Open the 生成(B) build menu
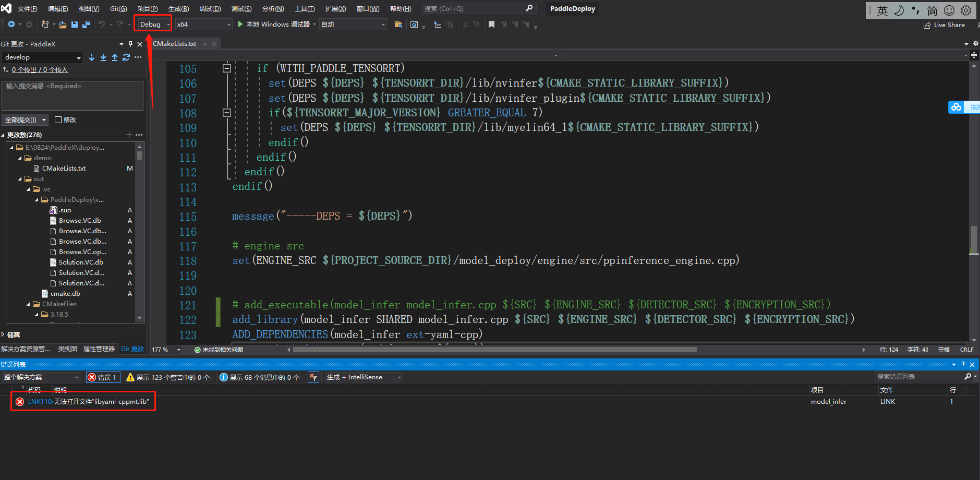Viewport: 980px width, 480px height. coord(178,9)
